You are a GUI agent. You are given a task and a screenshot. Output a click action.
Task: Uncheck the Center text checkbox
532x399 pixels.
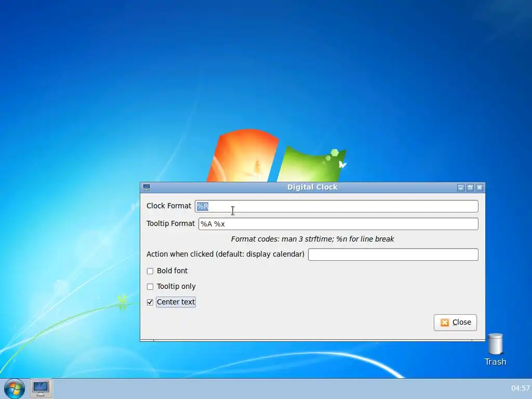150,302
